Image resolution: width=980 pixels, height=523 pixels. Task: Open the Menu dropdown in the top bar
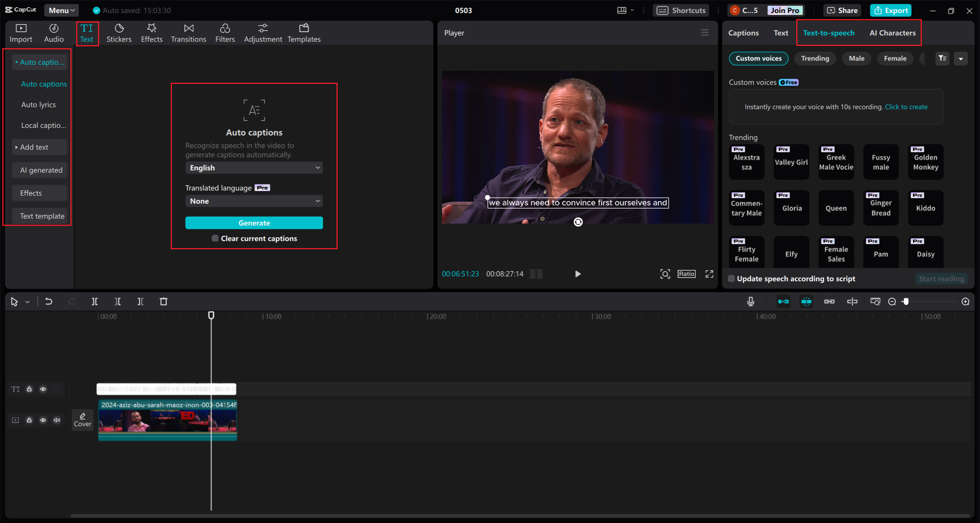[61, 10]
